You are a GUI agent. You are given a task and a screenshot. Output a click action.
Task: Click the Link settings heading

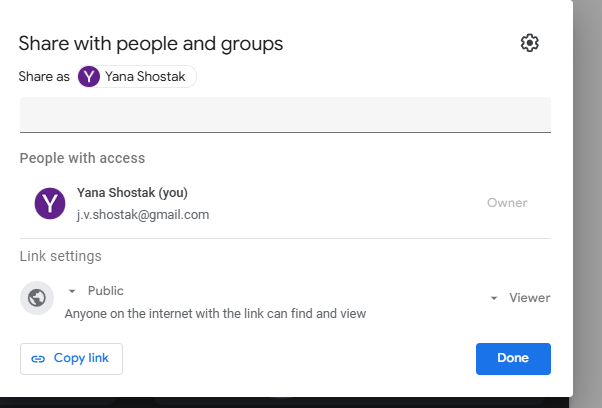[60, 257]
